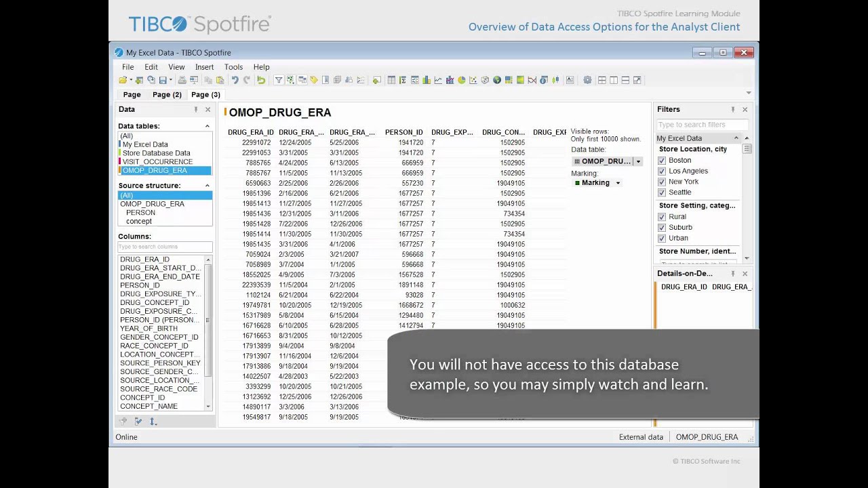
Task: Uncheck the Suburb filter checkbox
Action: [662, 228]
